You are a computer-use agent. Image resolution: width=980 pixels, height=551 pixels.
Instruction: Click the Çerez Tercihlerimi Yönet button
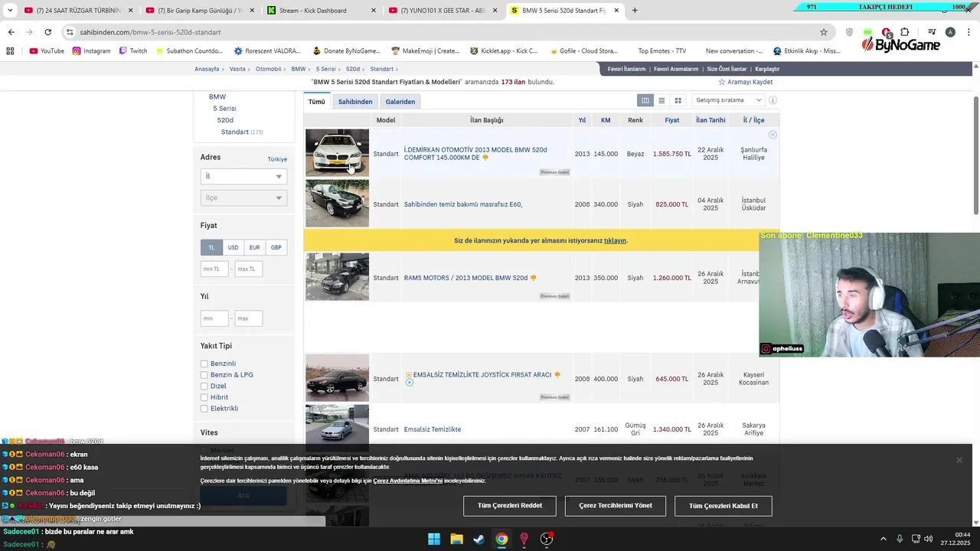(x=616, y=506)
